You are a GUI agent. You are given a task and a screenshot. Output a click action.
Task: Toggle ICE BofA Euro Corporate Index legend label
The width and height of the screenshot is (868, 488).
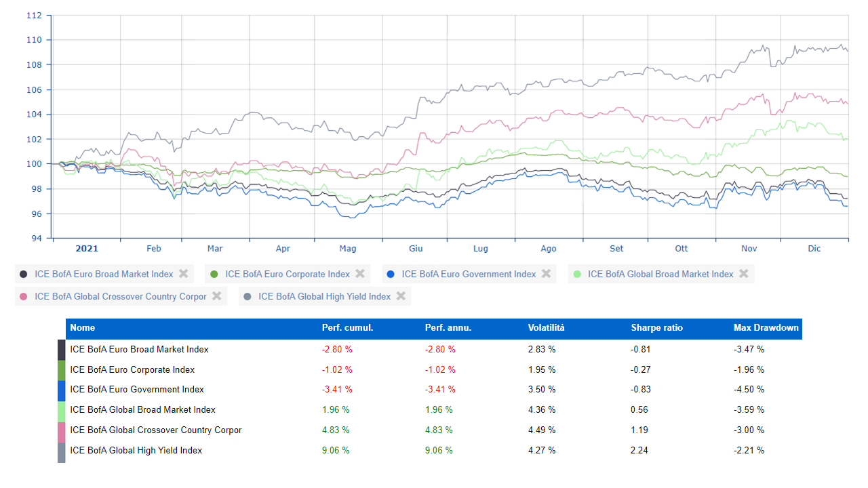288,274
